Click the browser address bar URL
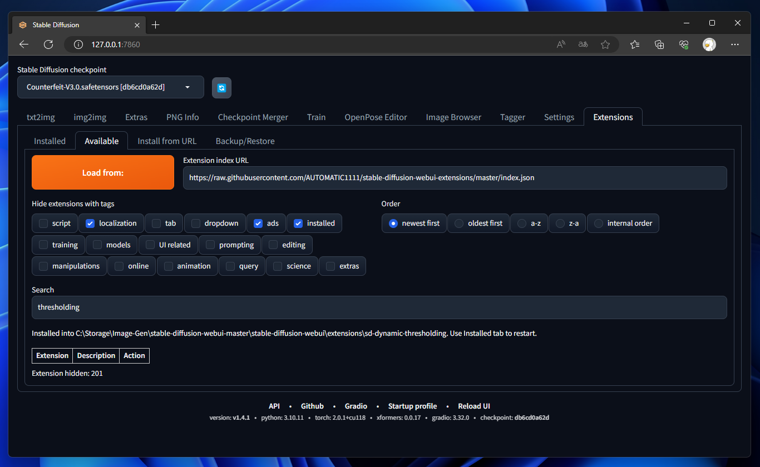Viewport: 760px width, 467px height. pyautogui.click(x=116, y=44)
